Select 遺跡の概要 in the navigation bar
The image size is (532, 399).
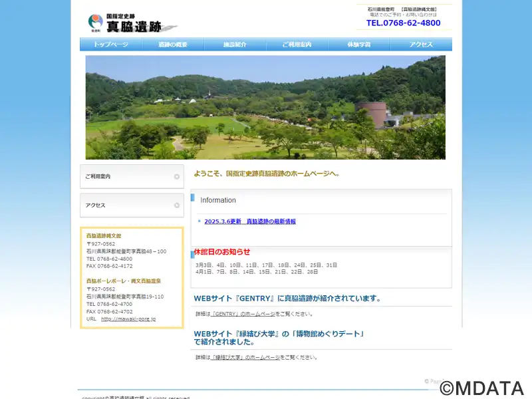pos(173,45)
